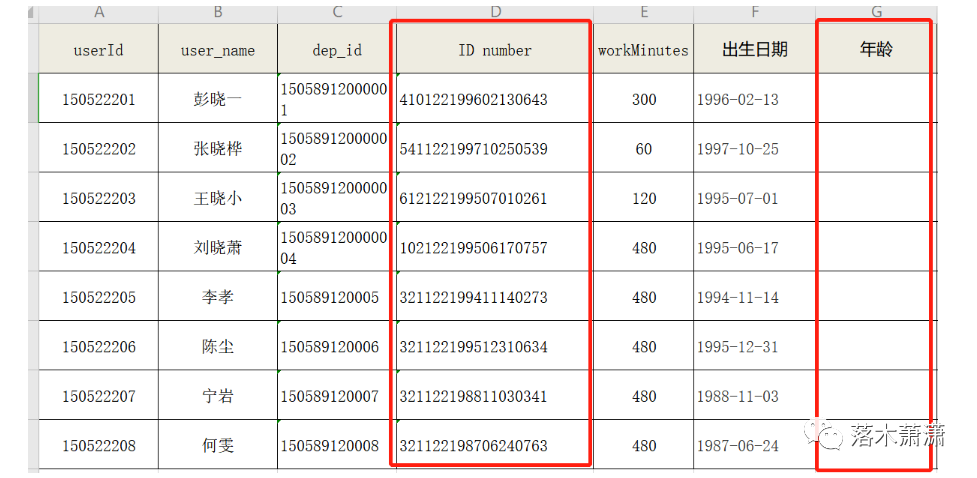The image size is (977, 478).
Task: Select cell with userId 150522202
Action: coord(98,148)
